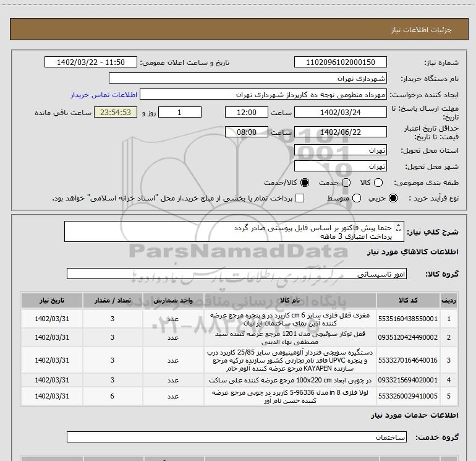476x461 pixels.
Task: Click the heading اطلاعات خدمات مورد نیاز
Action: 415,415
